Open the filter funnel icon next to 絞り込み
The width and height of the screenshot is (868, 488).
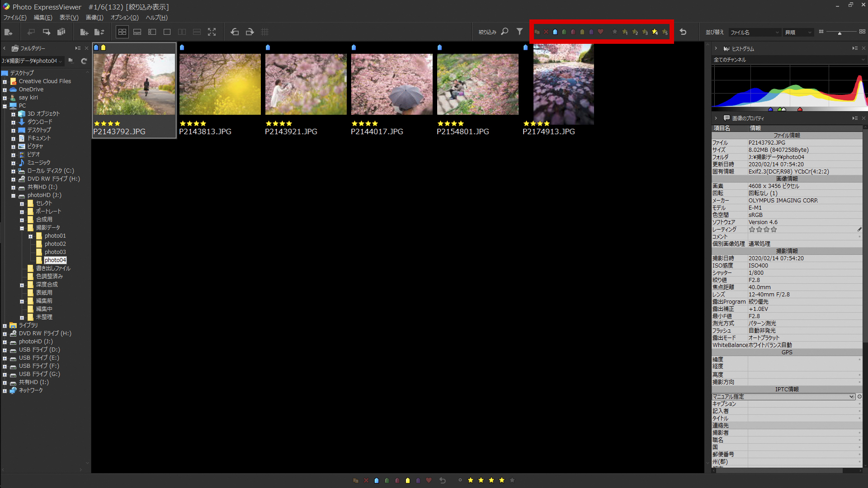(x=520, y=32)
